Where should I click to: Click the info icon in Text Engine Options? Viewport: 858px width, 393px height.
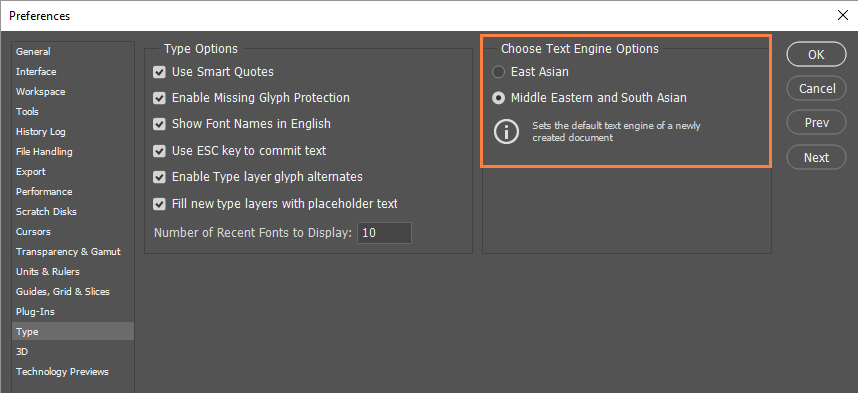click(506, 132)
